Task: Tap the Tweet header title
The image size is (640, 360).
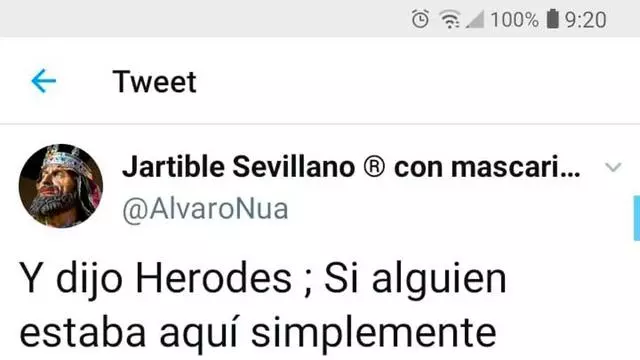Action: pos(155,82)
